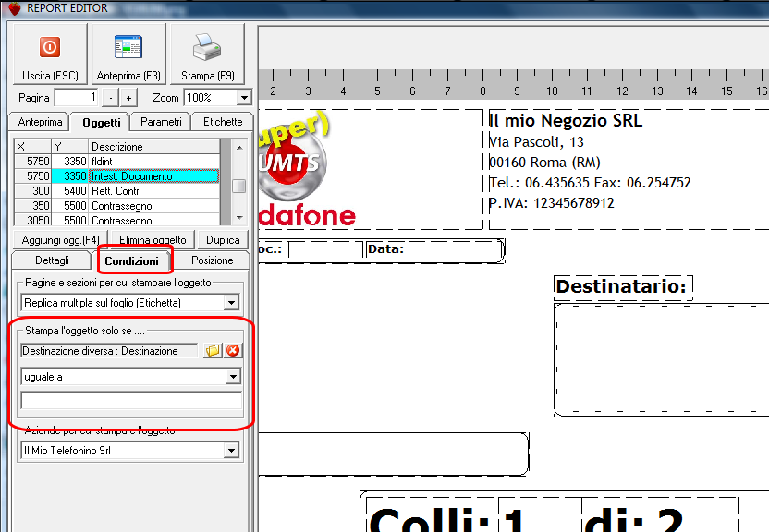769x532 pixels.
Task: Open the Anteprima (F3) preview
Action: 128,54
